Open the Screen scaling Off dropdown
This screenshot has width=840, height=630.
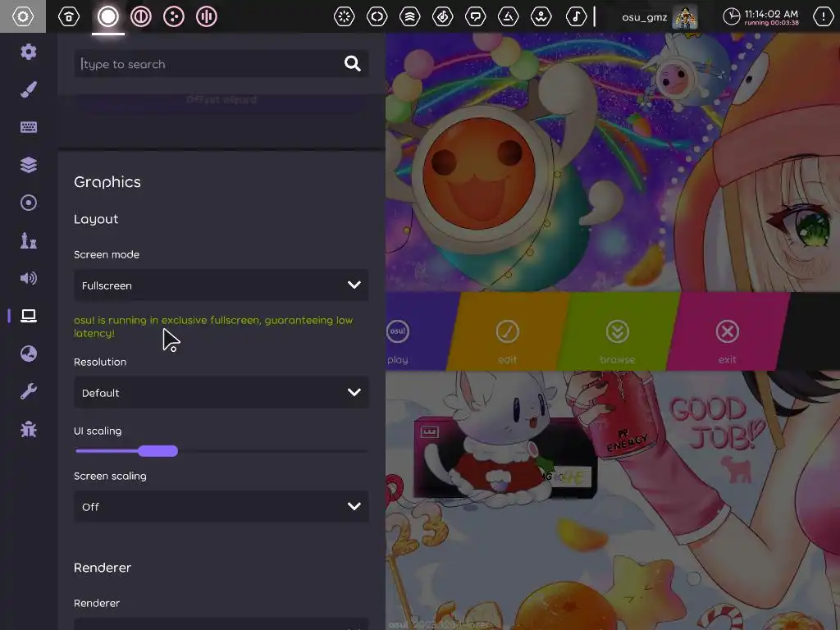click(x=221, y=506)
